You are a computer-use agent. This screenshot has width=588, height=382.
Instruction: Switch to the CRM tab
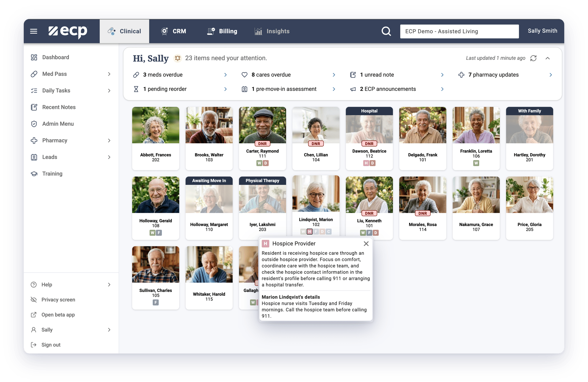click(x=173, y=31)
